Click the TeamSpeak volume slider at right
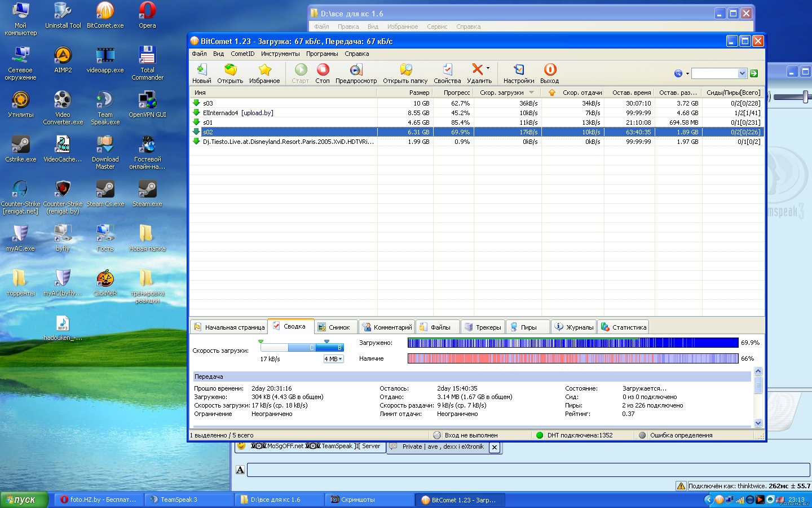 [792, 97]
